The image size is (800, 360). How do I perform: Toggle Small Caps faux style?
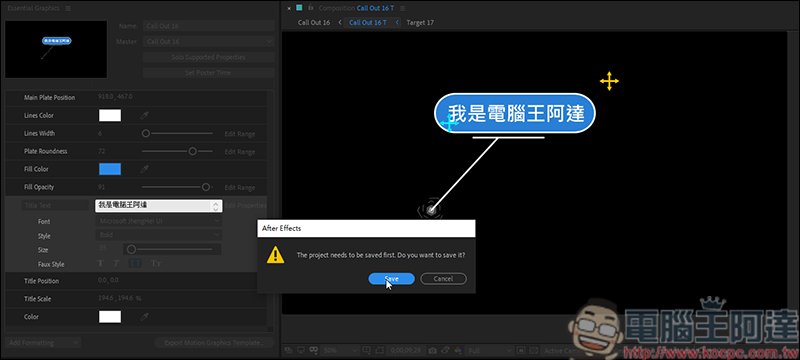tap(156, 264)
